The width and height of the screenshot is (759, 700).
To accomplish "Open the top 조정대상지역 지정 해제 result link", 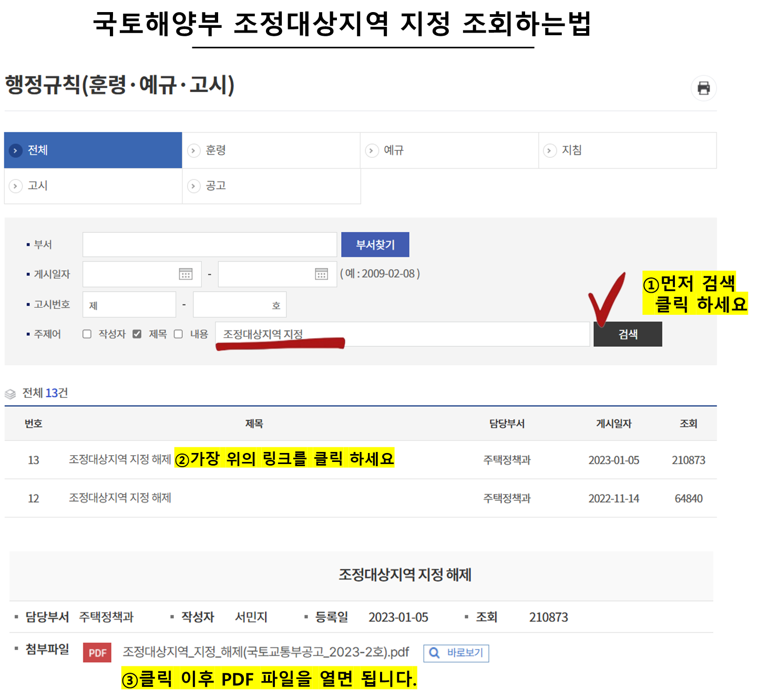I will (120, 460).
